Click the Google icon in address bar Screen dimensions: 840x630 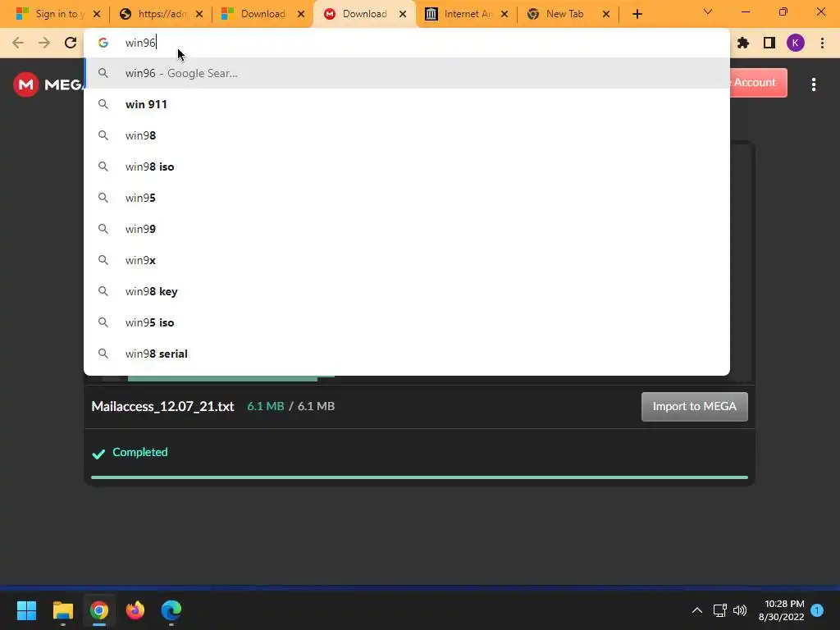tap(103, 43)
